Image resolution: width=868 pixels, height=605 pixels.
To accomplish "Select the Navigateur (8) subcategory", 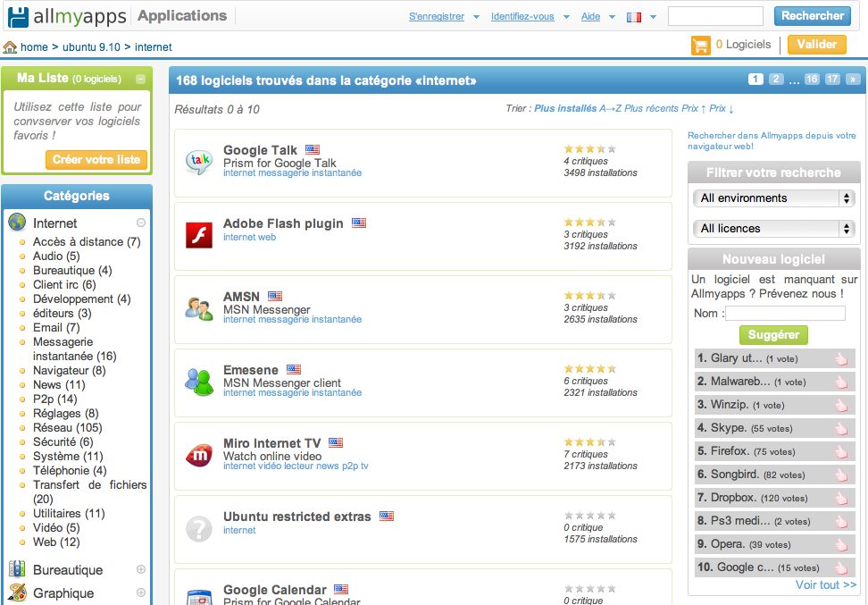I will 69,370.
